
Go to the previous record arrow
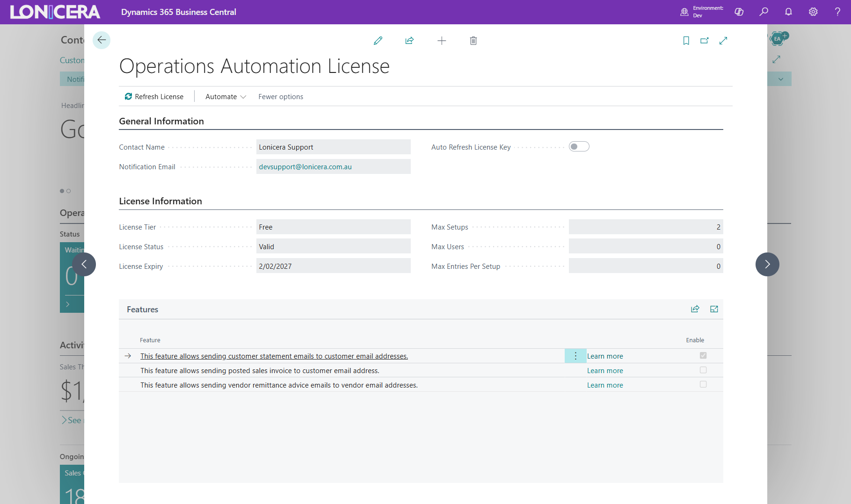click(84, 265)
